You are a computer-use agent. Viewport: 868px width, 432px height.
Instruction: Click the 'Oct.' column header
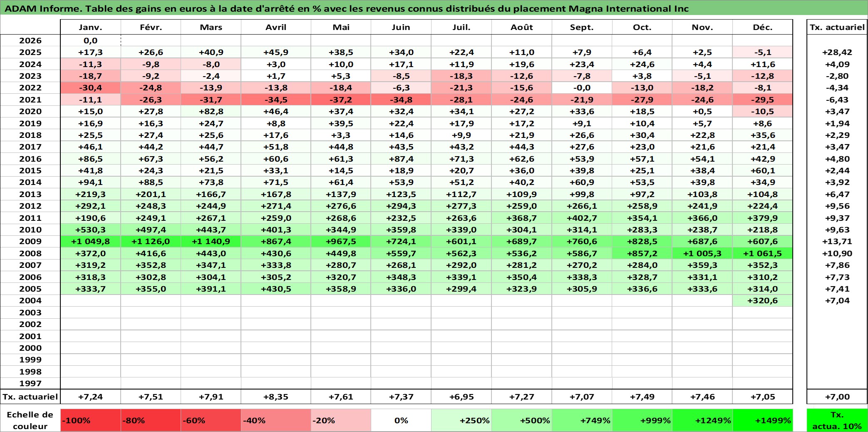pyautogui.click(x=642, y=27)
